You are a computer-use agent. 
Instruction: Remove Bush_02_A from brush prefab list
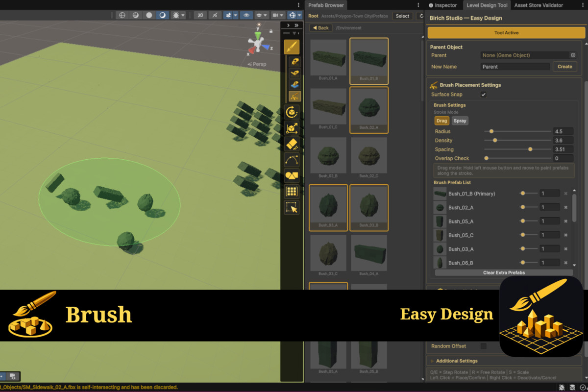pos(565,207)
